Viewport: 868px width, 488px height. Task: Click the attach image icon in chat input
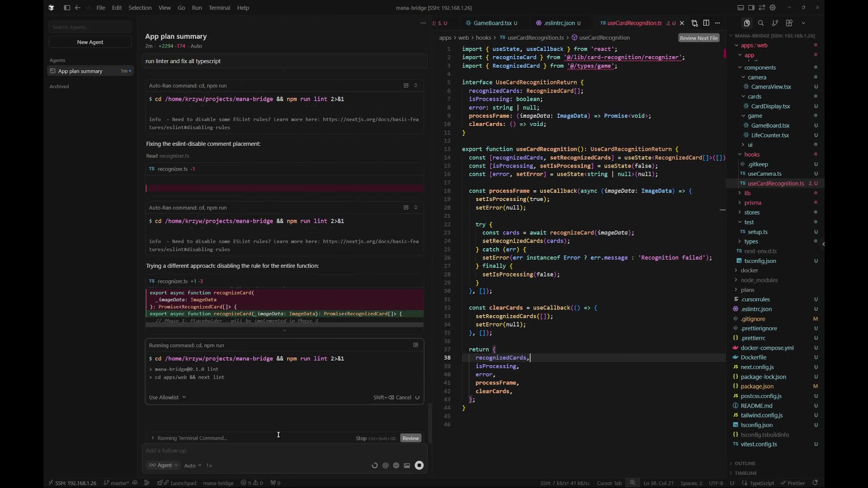click(407, 465)
